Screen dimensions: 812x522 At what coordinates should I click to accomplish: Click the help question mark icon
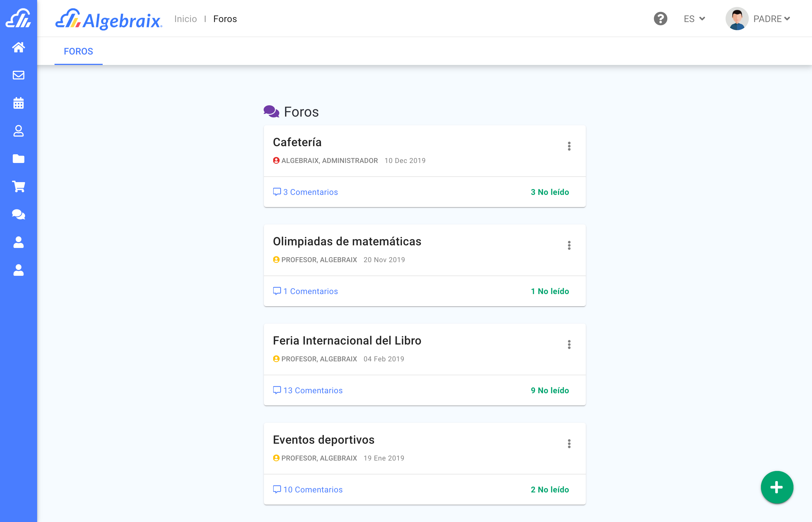tap(660, 19)
